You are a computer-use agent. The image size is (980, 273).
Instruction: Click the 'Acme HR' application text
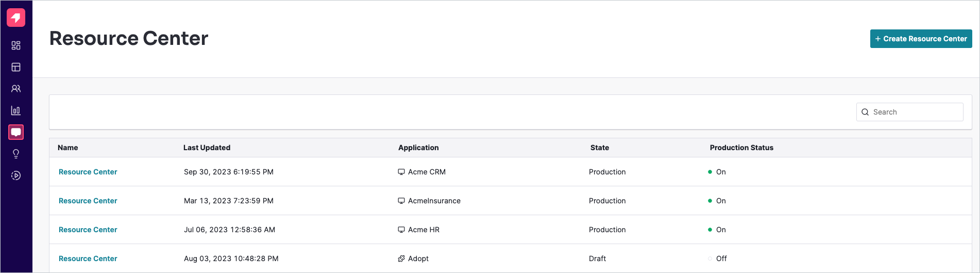coord(424,230)
